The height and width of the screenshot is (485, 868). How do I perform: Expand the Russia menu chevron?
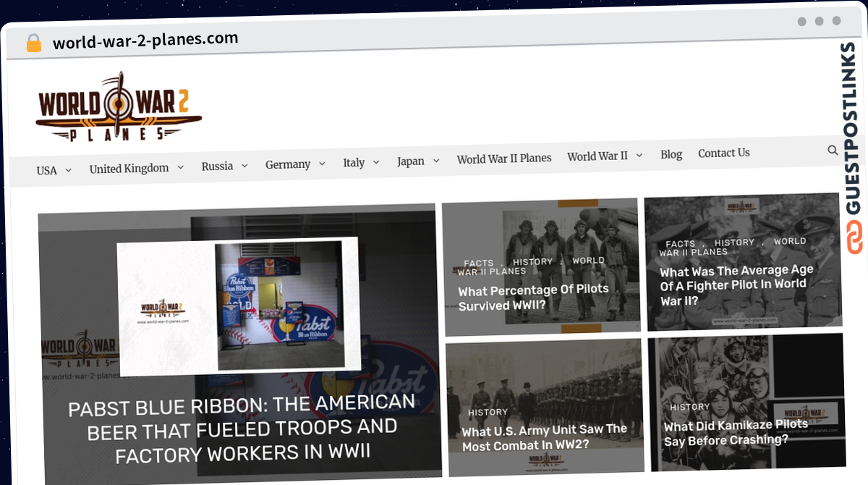pos(244,166)
